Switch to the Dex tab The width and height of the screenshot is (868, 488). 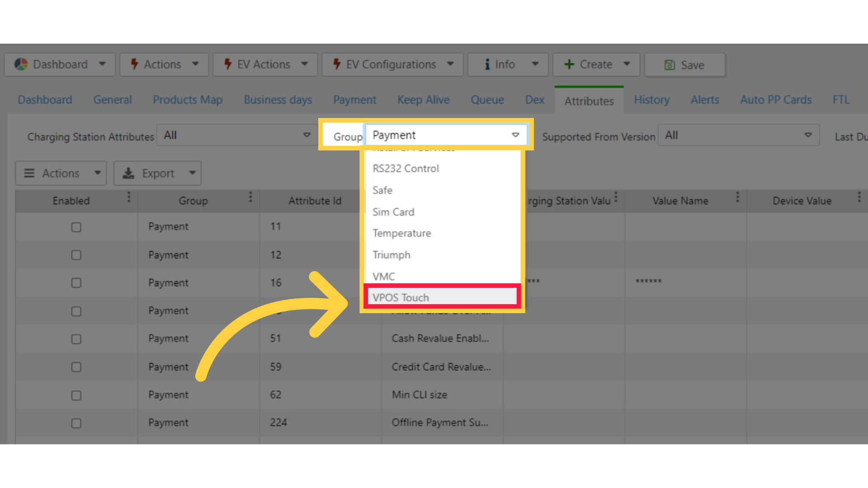535,100
